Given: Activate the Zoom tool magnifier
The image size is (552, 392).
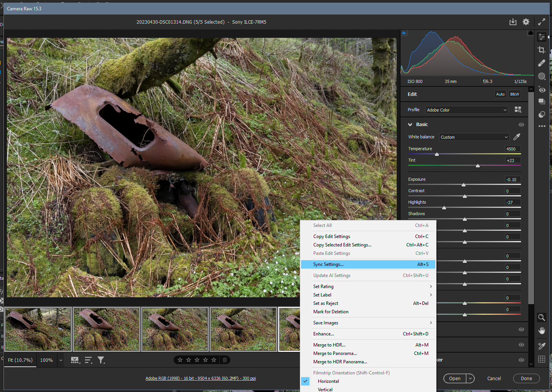Looking at the screenshot, I should tap(541, 317).
